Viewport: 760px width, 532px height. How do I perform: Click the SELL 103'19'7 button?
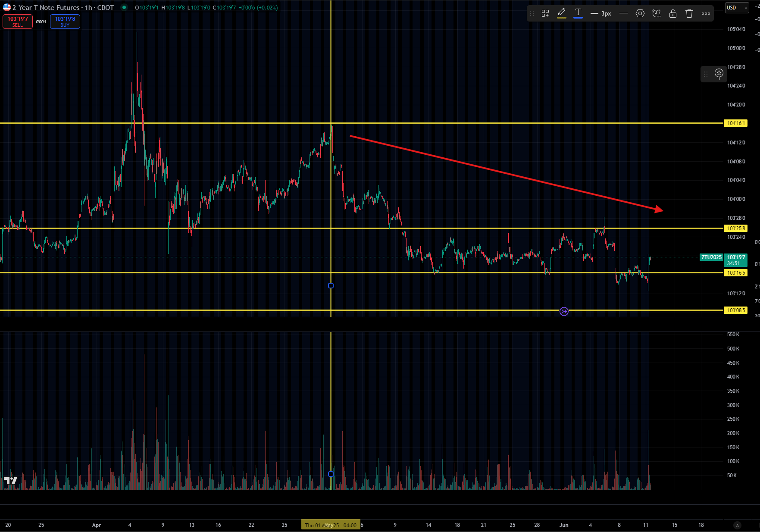coord(18,22)
